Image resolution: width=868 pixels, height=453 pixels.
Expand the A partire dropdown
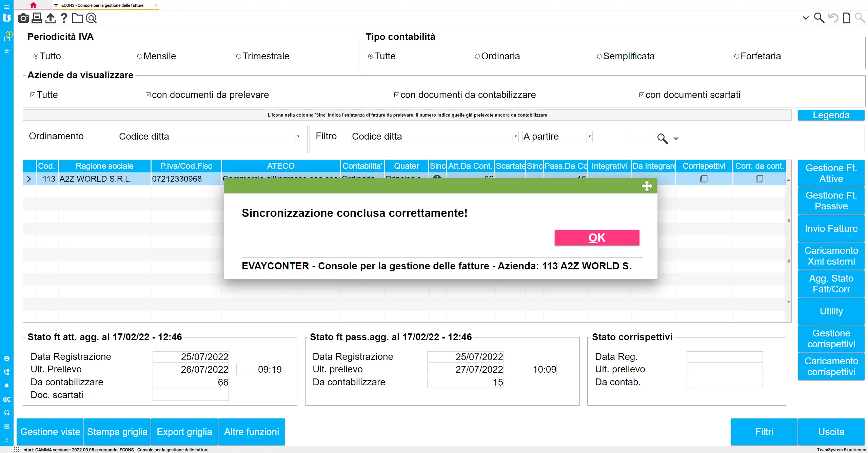pos(590,136)
